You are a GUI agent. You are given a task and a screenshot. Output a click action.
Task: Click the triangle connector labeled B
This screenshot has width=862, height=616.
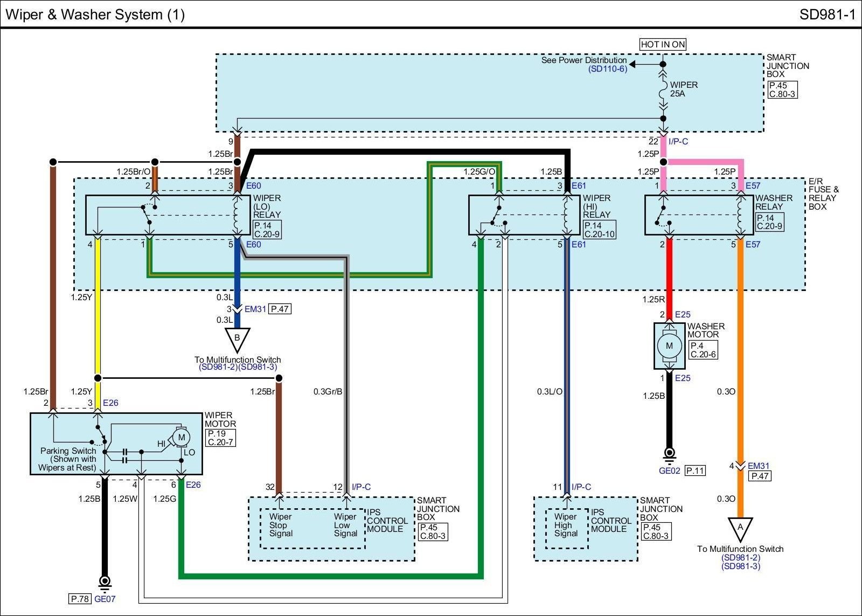pos(237,340)
